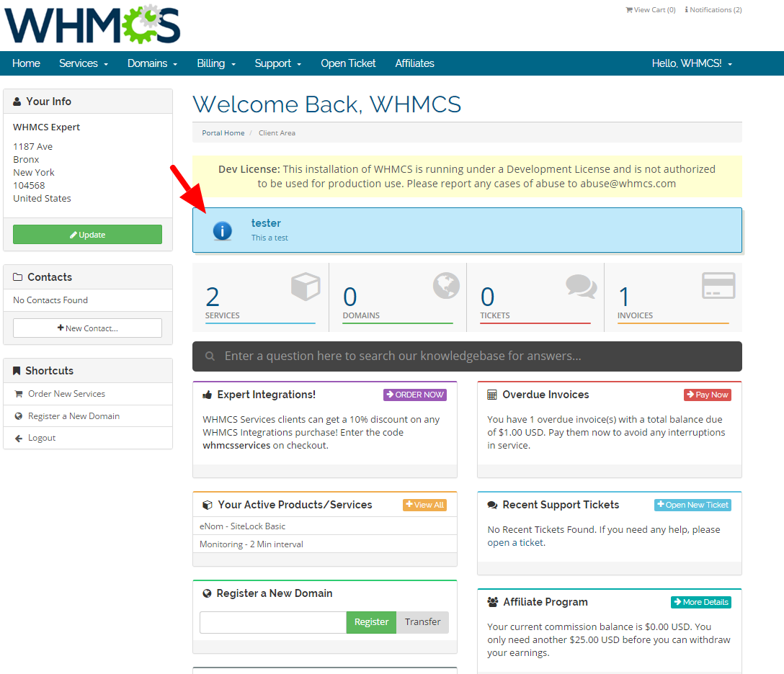
Task: Click thumbs-up icon beside Expert Integrations
Action: pyautogui.click(x=207, y=395)
